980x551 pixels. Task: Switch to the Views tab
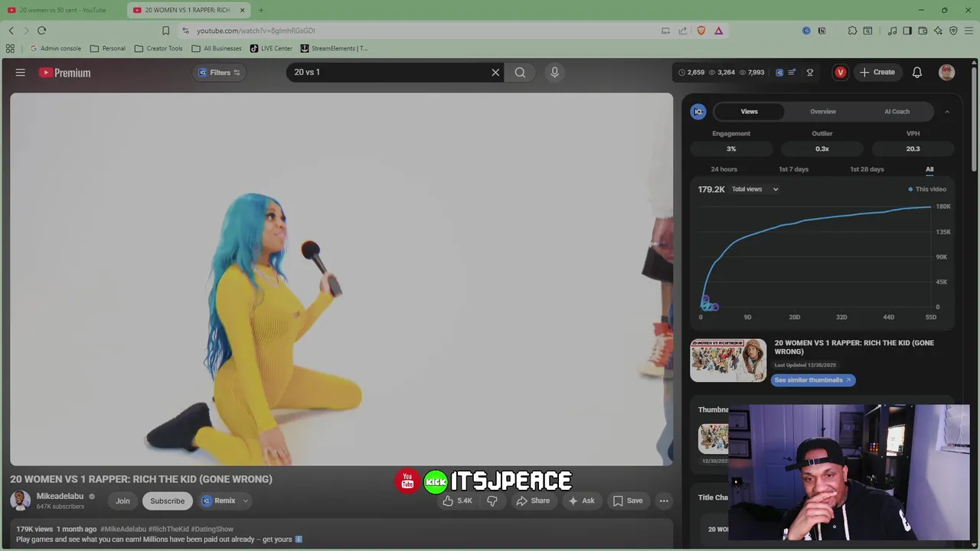(749, 112)
